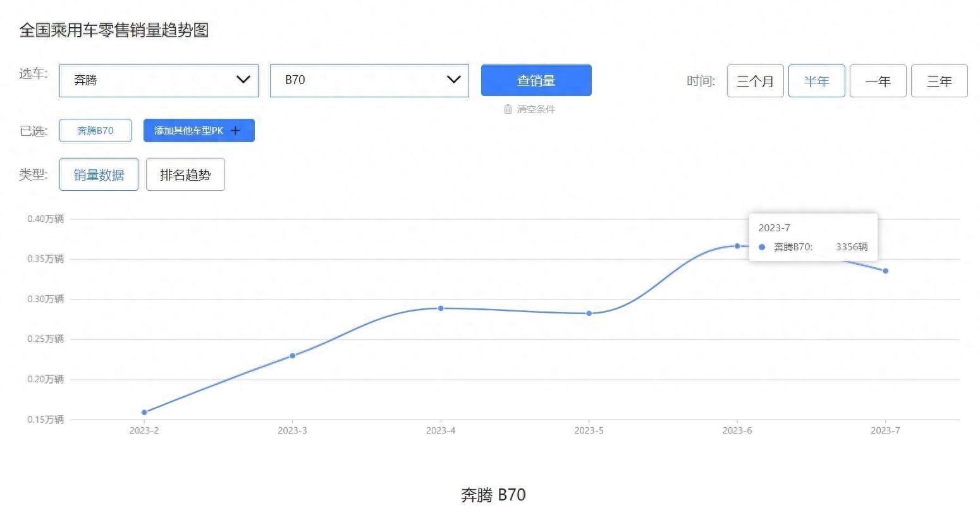Click the 3356辆 value in the tooltip

(x=852, y=247)
